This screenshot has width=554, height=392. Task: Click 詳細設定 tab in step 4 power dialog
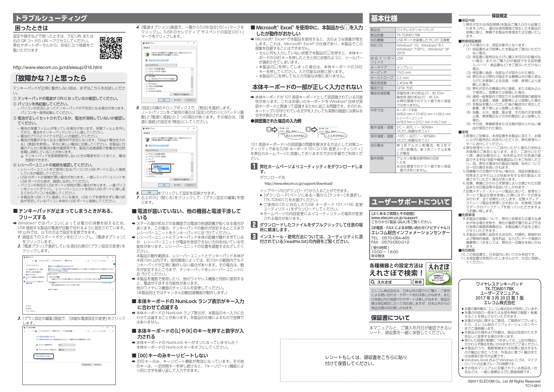coord(147,48)
